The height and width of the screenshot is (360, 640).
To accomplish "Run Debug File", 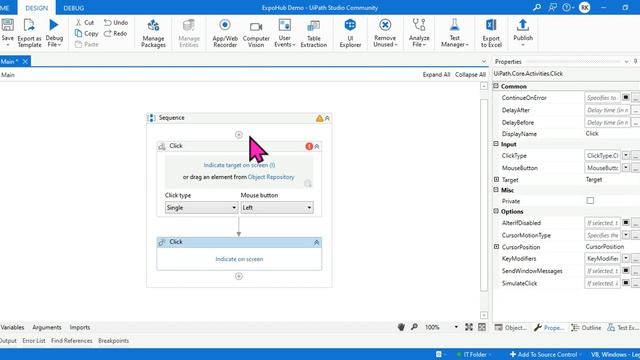I will 54,33.
